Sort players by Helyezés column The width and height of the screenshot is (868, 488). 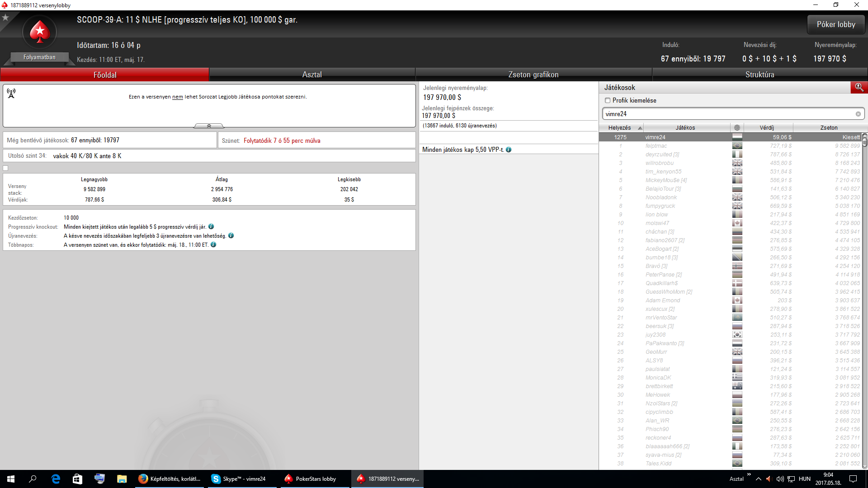tap(622, 128)
